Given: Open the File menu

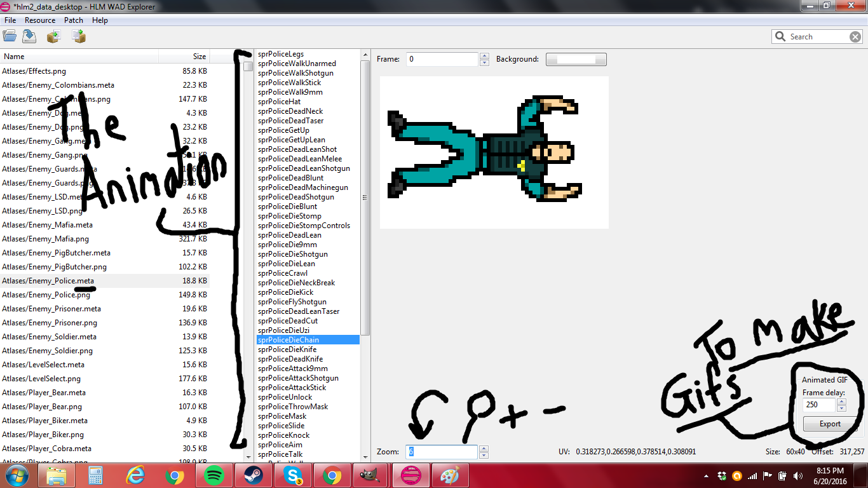Looking at the screenshot, I should (10, 20).
